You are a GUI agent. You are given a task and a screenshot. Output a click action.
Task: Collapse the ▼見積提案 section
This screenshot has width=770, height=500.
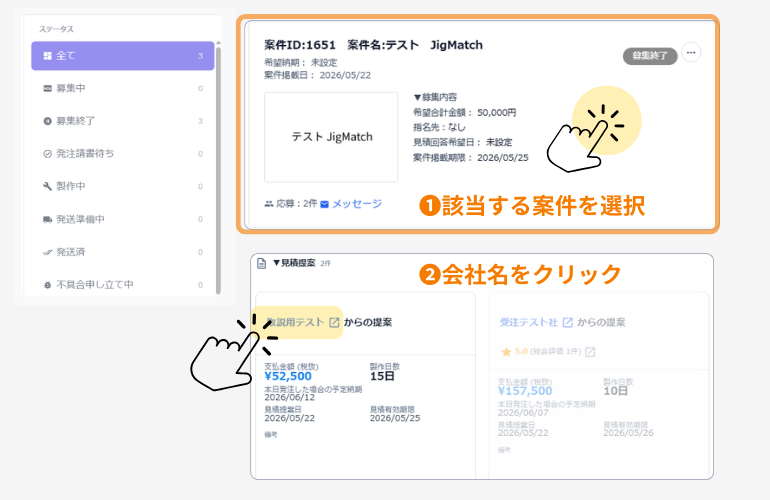pyautogui.click(x=294, y=263)
